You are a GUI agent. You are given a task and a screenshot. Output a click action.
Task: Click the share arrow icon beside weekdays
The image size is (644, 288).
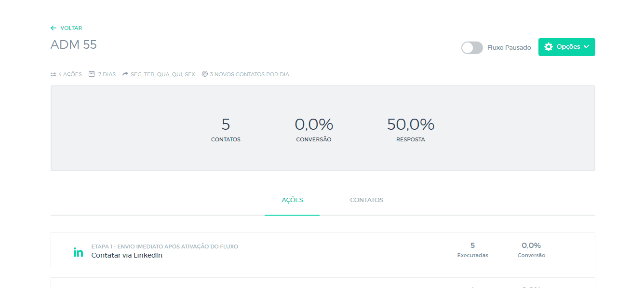(125, 74)
